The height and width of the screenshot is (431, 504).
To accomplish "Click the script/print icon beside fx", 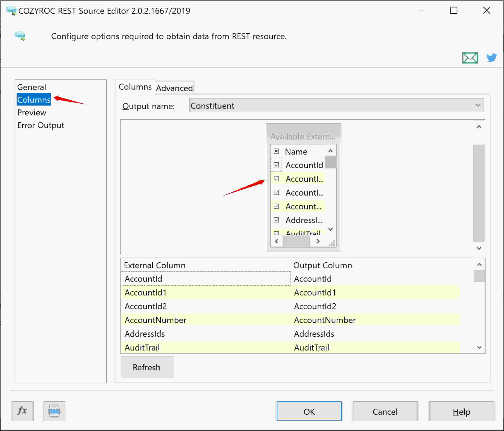I will tap(54, 411).
